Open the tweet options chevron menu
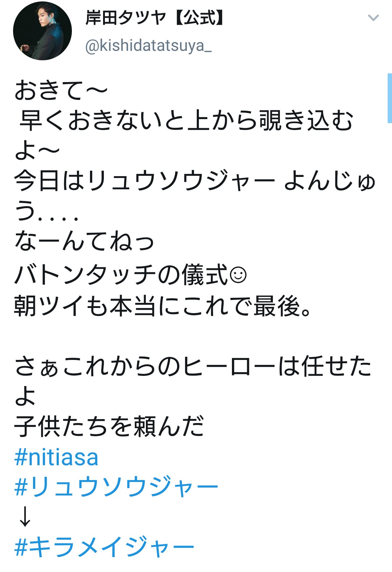 (x=373, y=18)
